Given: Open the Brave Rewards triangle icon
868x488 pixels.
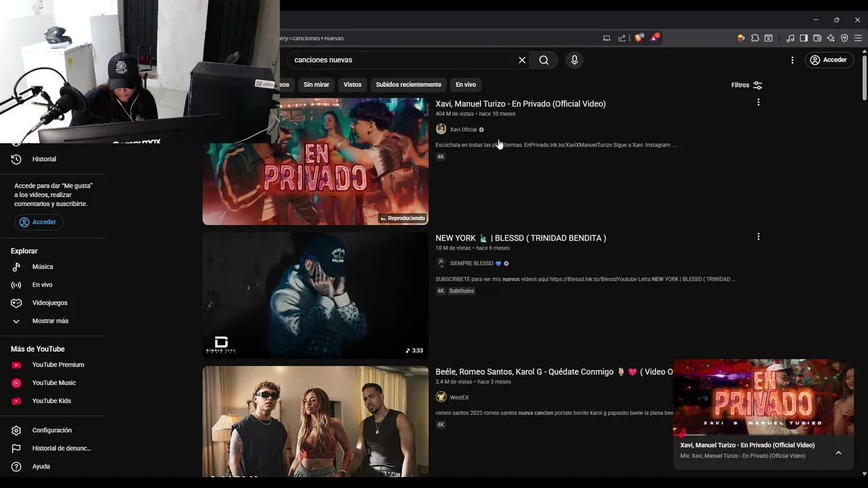Looking at the screenshot, I should [654, 38].
